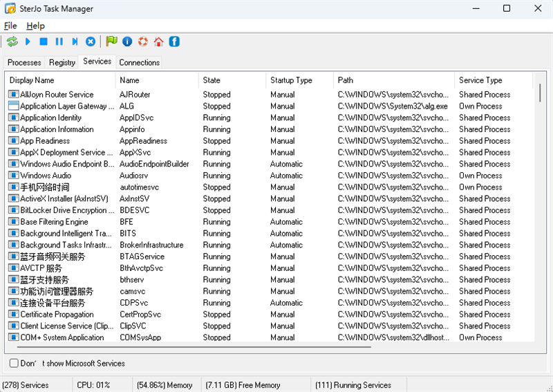The image size is (553, 392).
Task: Select the 手机网络时间 service row
Action: click(x=270, y=187)
